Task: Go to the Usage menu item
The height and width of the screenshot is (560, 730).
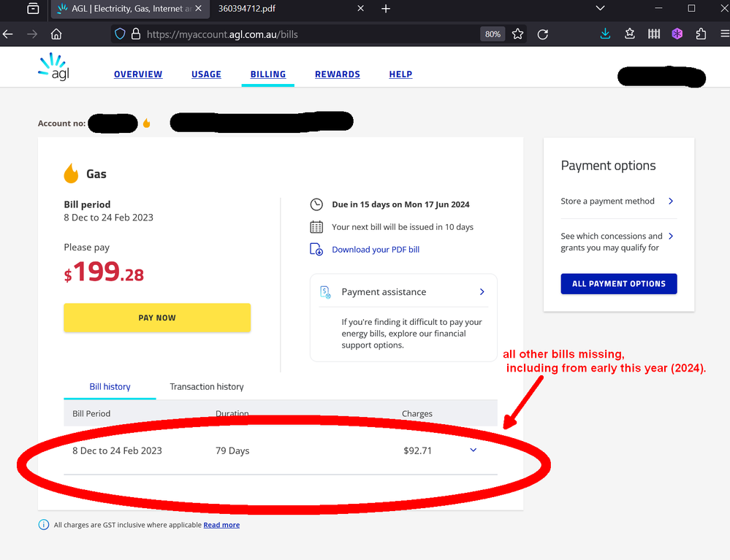Action: (x=206, y=74)
